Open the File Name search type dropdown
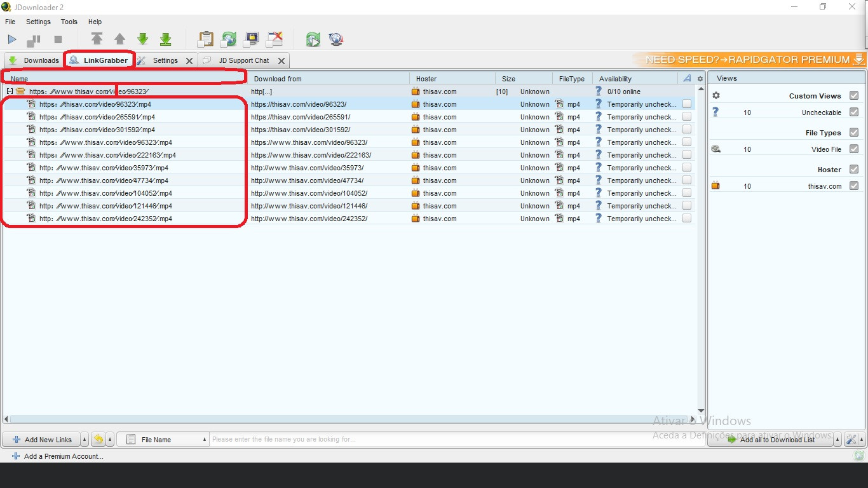Screen dimensions: 868x488 (163, 440)
